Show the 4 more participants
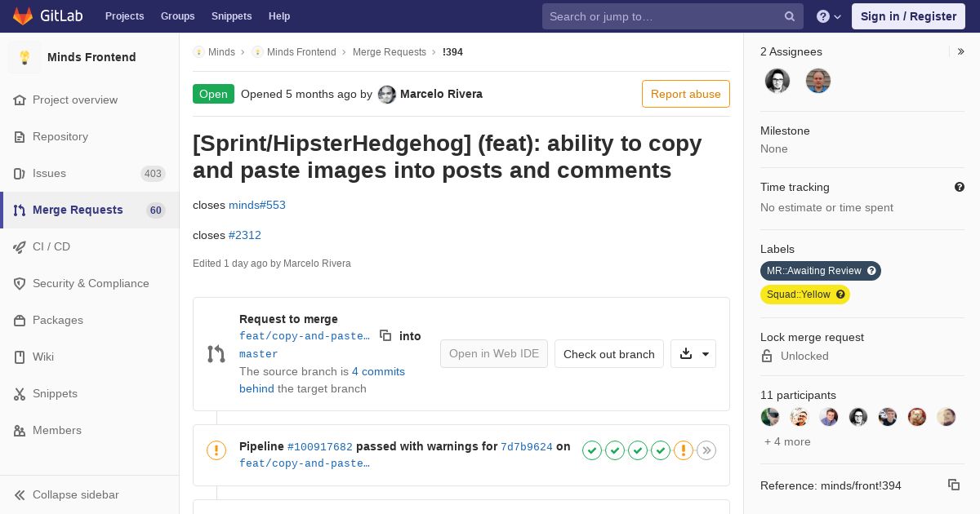Screen dimensions: 980x514 pos(787,441)
